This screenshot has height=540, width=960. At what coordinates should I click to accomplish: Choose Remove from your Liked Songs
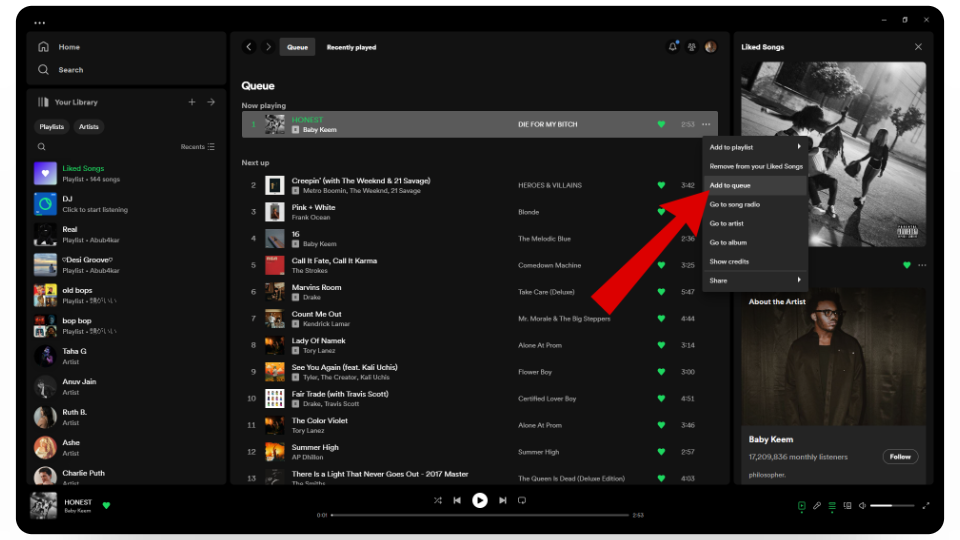755,167
